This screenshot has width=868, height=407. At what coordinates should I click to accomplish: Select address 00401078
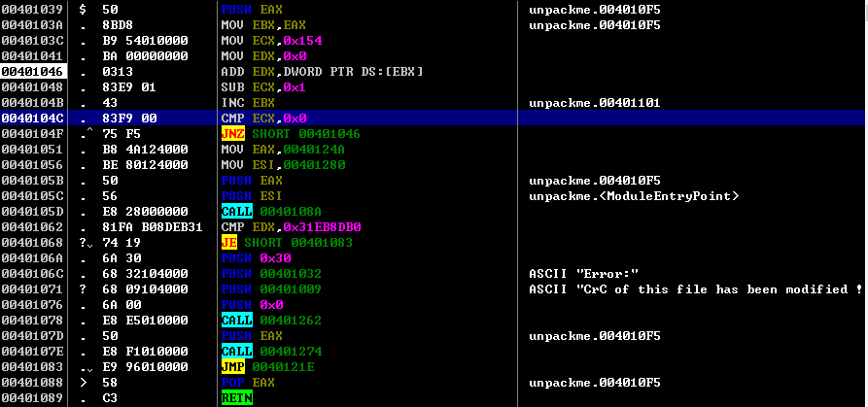(x=33, y=321)
